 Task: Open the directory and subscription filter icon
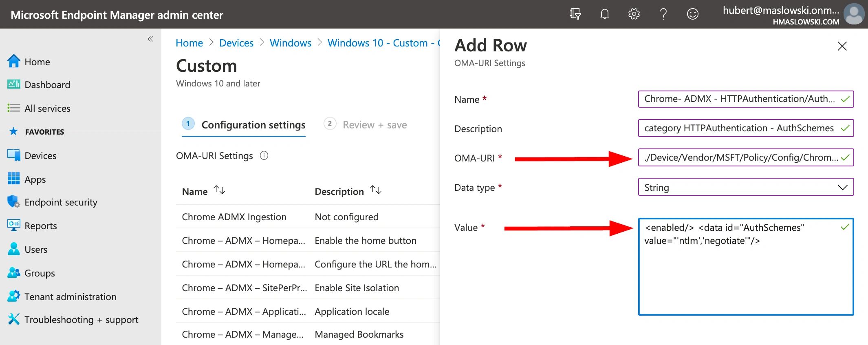pos(575,14)
